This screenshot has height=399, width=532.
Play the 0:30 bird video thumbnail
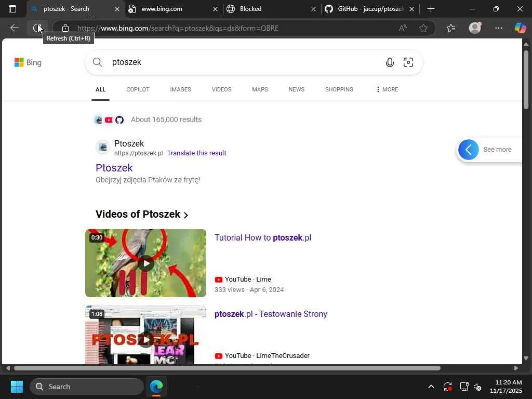pos(145,263)
